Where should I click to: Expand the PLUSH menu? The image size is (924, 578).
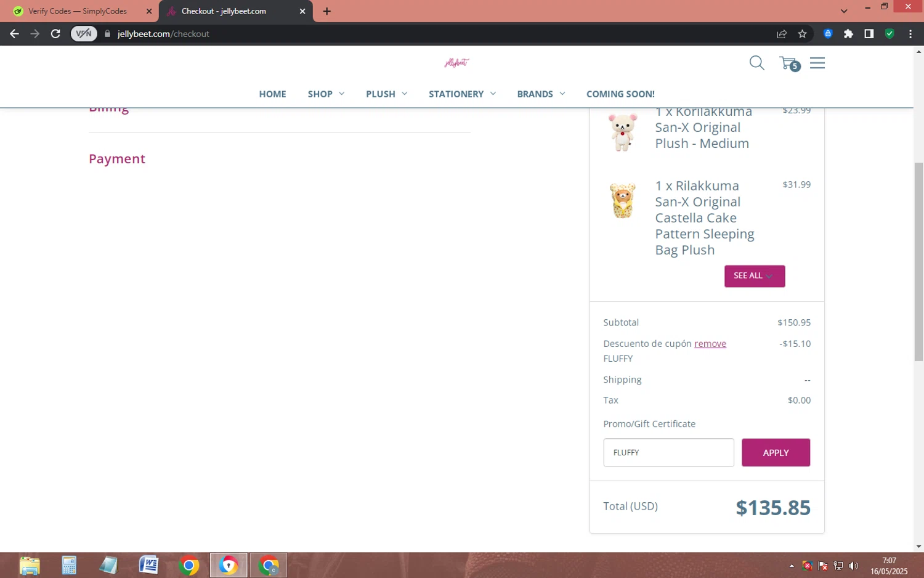386,94
